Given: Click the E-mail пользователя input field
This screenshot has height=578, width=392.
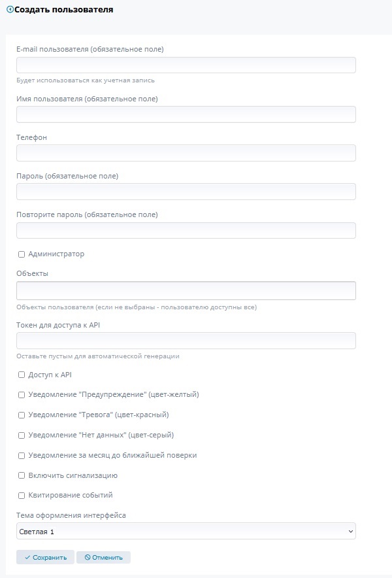Looking at the screenshot, I should pyautogui.click(x=186, y=65).
